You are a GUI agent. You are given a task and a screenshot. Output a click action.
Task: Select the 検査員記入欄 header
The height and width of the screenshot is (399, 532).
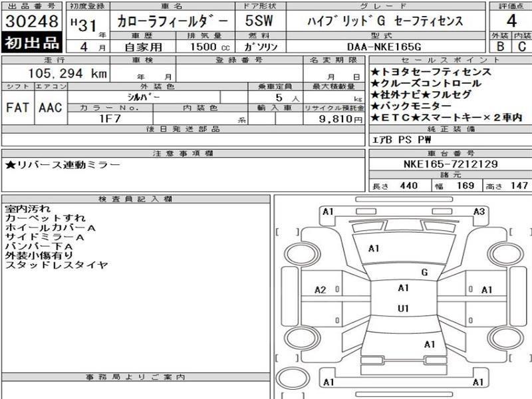136,199
